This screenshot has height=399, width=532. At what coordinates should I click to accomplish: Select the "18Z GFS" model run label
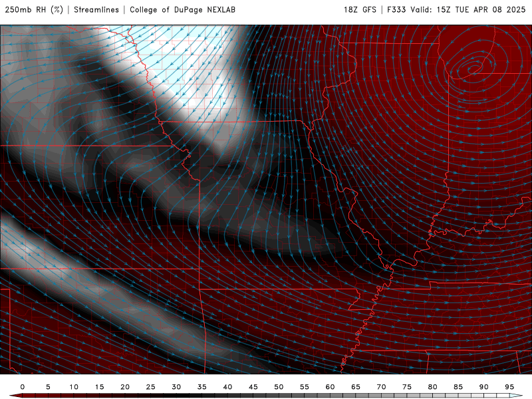(360, 10)
